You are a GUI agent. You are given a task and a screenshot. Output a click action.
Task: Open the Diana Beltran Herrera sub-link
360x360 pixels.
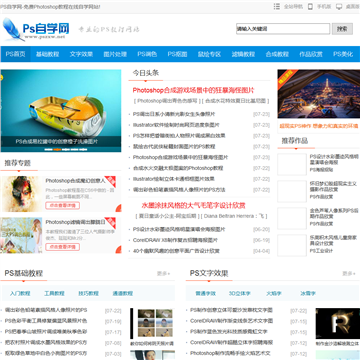pos(235,216)
